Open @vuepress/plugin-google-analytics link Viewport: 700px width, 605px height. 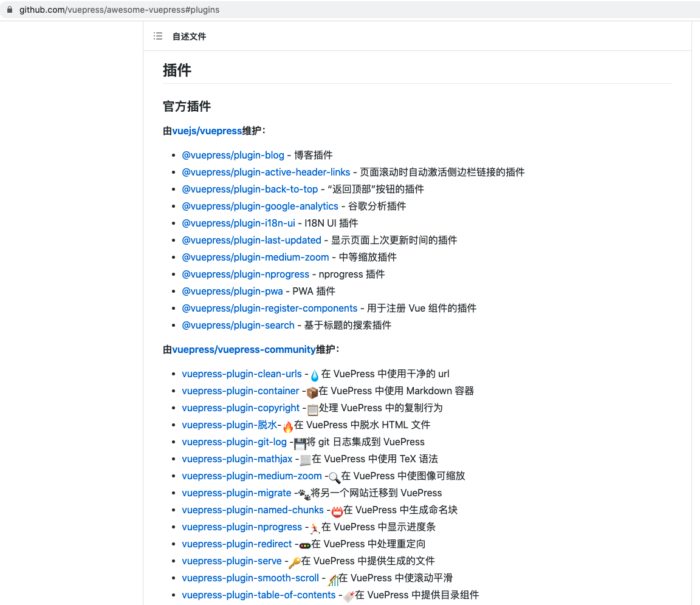[x=260, y=206]
